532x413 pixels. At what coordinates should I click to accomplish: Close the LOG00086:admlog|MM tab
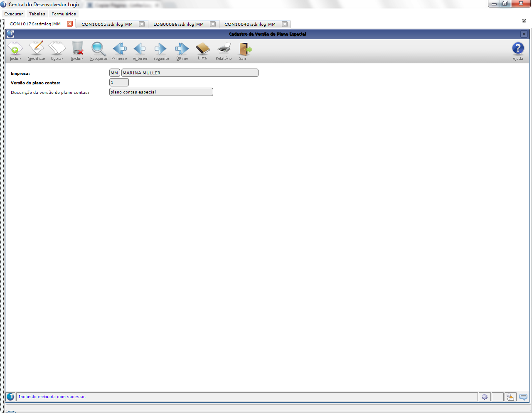[213, 24]
